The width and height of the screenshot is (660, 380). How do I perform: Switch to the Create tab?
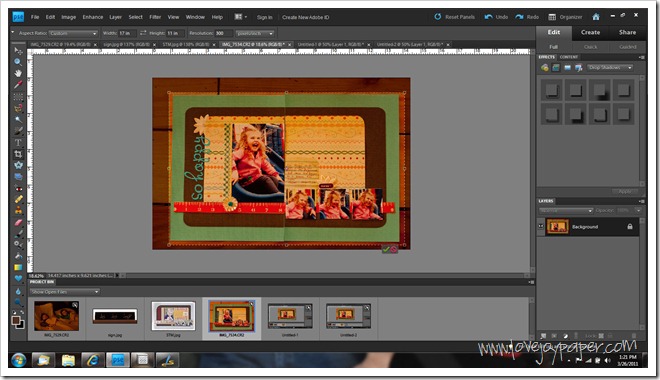coord(591,32)
